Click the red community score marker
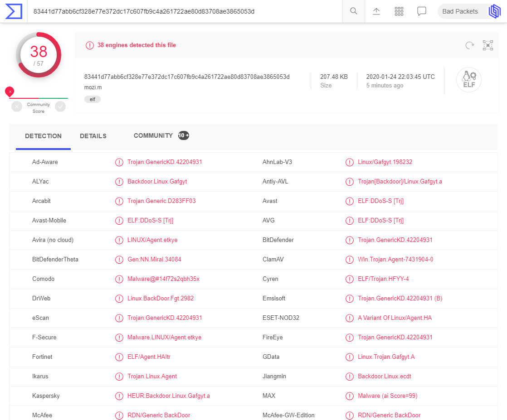The width and height of the screenshot is (507, 420). click(10, 92)
